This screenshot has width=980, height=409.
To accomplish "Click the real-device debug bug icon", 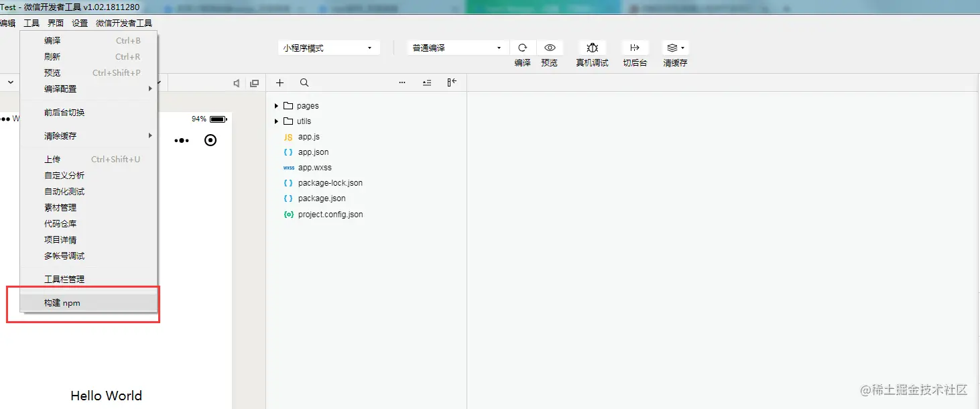I will coord(593,48).
